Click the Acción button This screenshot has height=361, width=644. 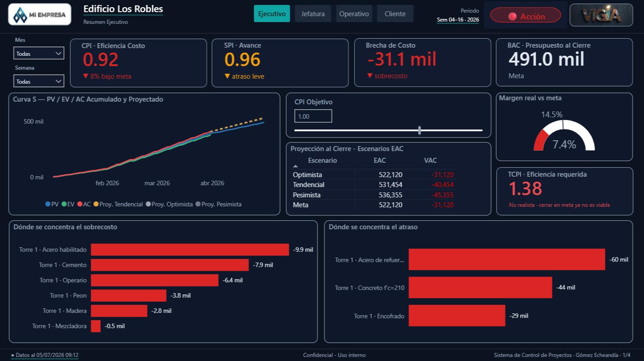coord(525,16)
